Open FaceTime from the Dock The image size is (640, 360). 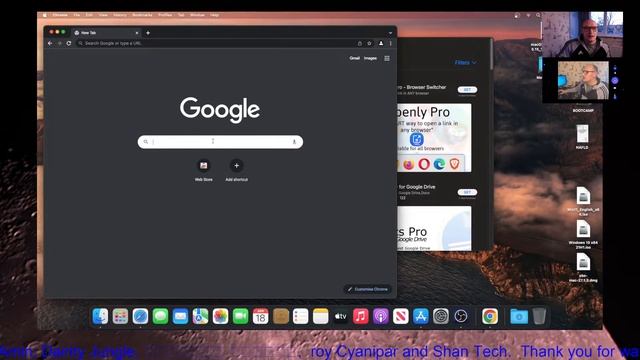(x=240, y=316)
